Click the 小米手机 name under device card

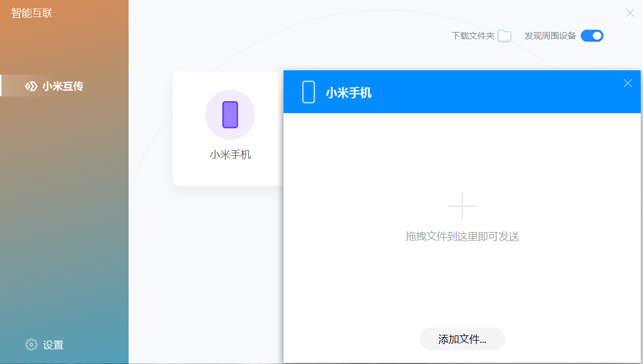(x=230, y=154)
